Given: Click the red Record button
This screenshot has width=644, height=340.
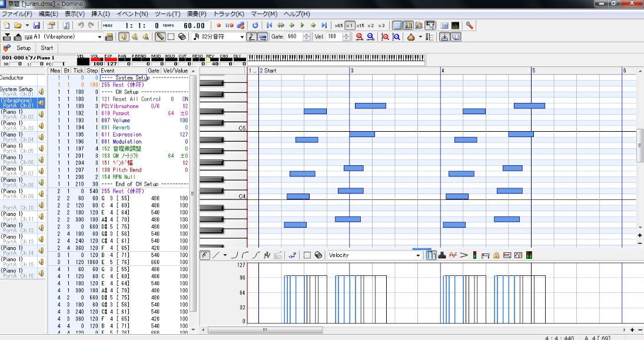Looking at the screenshot, I should 219,25.
